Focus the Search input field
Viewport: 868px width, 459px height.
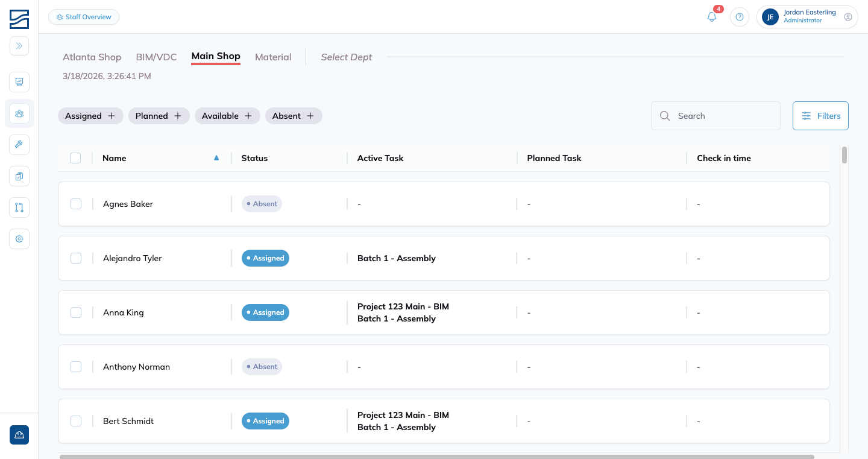(x=715, y=116)
